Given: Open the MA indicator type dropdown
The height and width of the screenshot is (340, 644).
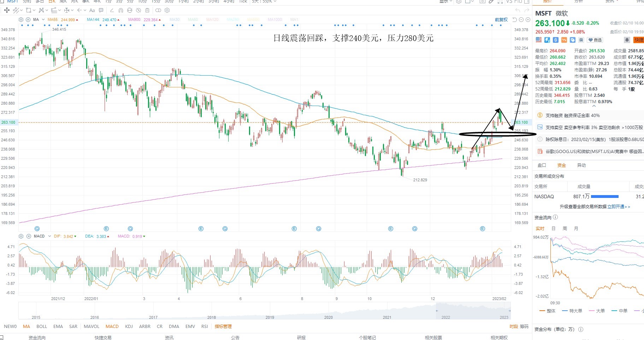Looking at the screenshot, I should tap(43, 19).
